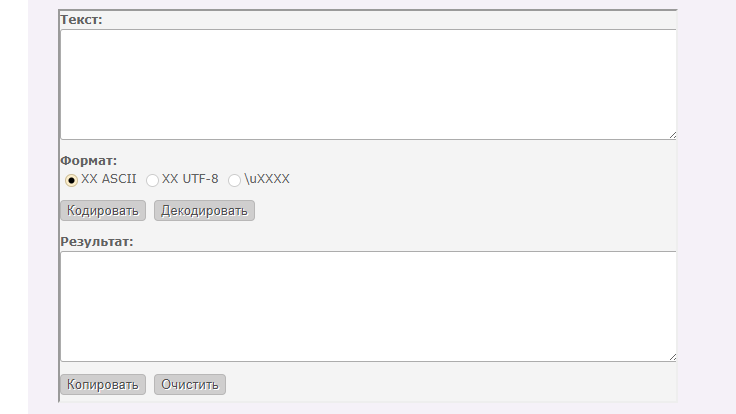The width and height of the screenshot is (736, 414).
Task: Click the "Результат:" field label
Action: pyautogui.click(x=97, y=241)
